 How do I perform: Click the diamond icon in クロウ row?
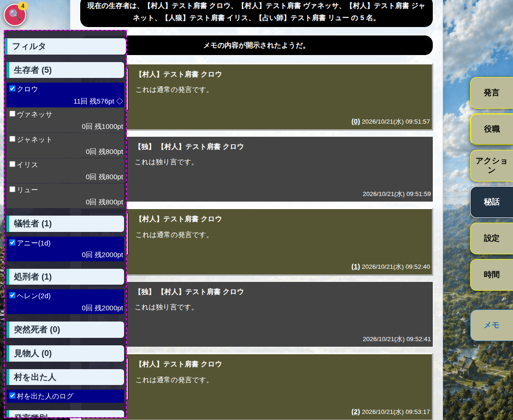pyautogui.click(x=120, y=101)
